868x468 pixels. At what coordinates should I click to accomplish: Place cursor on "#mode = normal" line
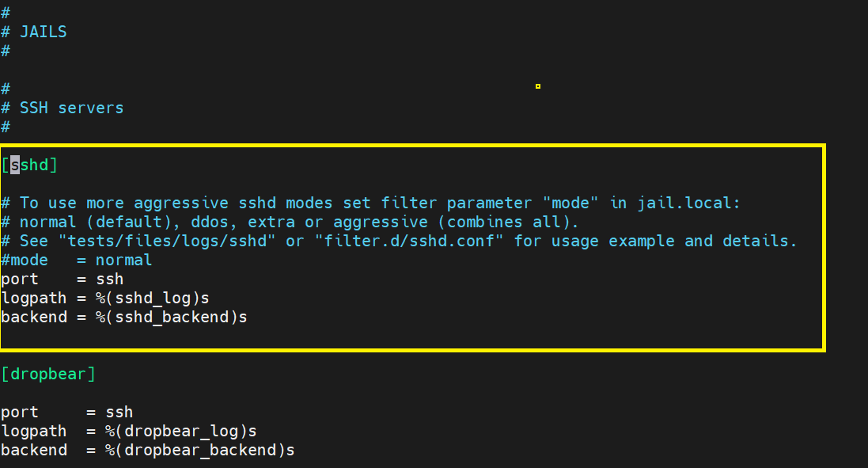click(x=76, y=260)
